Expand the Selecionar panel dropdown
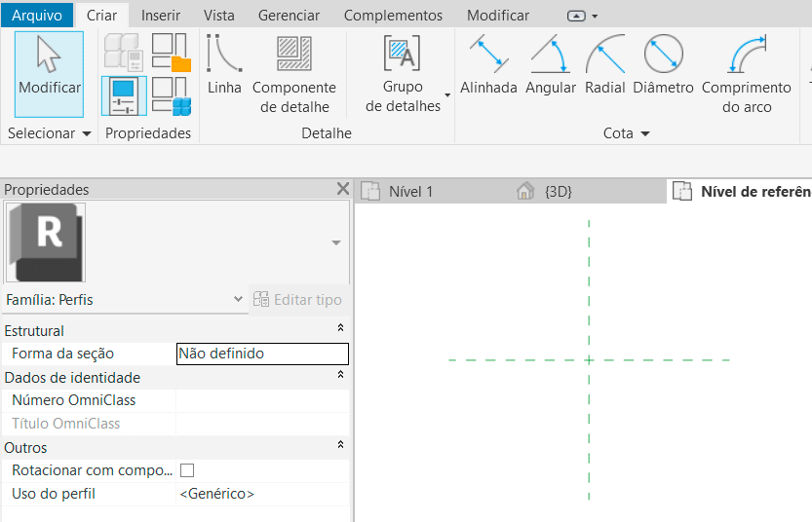812x522 pixels. (x=86, y=133)
